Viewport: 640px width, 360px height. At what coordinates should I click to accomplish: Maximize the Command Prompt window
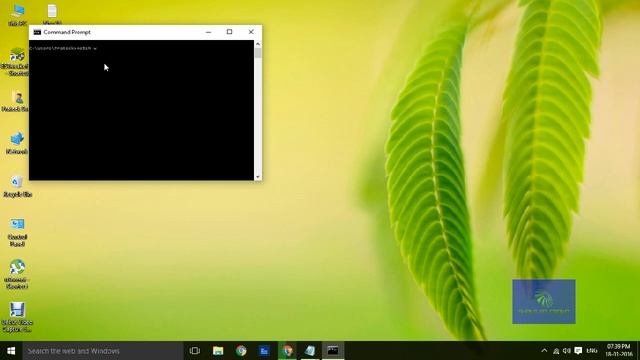(229, 32)
